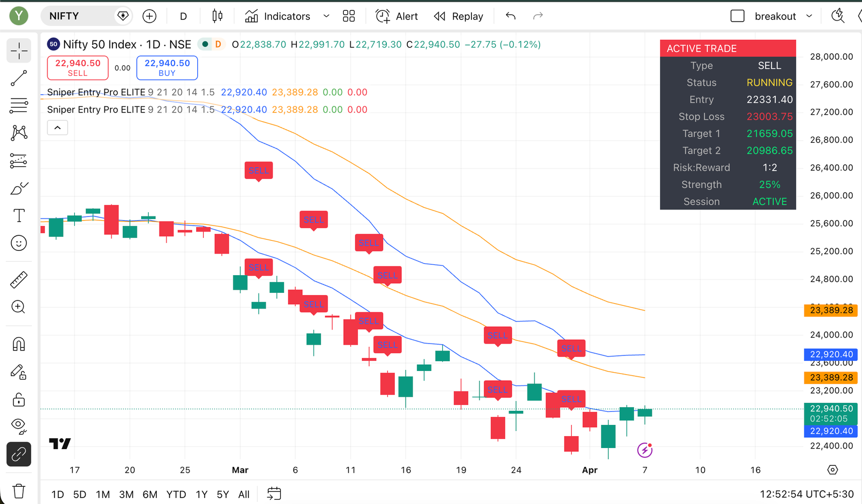This screenshot has height=504, width=862.
Task: Open the Emoji stickers tool
Action: 19,243
